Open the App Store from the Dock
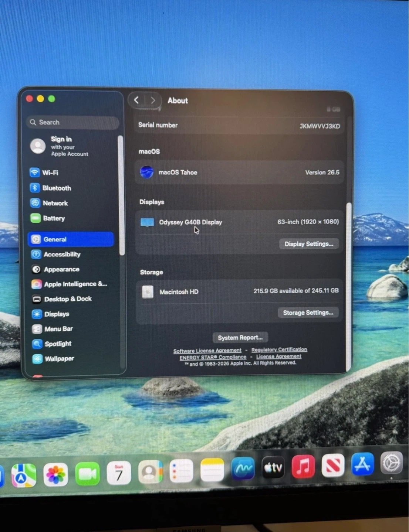Image resolution: width=409 pixels, height=532 pixels. [362, 464]
